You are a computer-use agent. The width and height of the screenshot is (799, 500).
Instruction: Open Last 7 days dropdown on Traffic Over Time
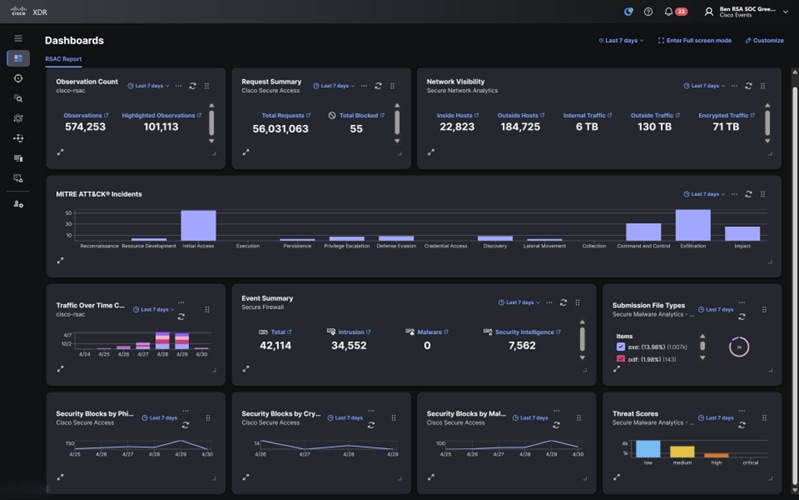tap(154, 309)
